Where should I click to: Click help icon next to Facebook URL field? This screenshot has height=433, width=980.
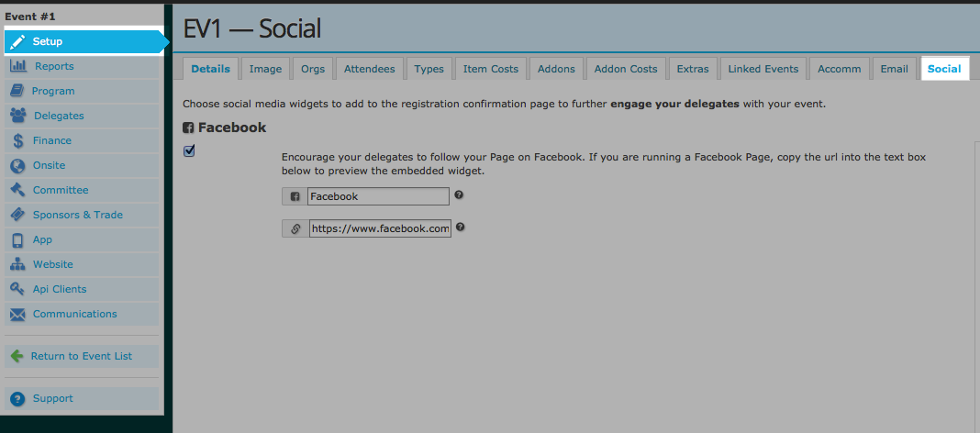460,227
